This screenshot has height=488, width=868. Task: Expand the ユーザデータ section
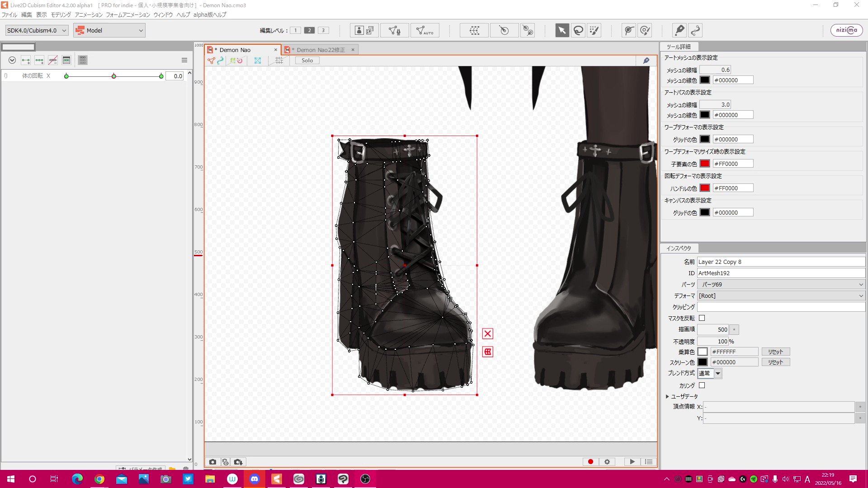coord(667,396)
